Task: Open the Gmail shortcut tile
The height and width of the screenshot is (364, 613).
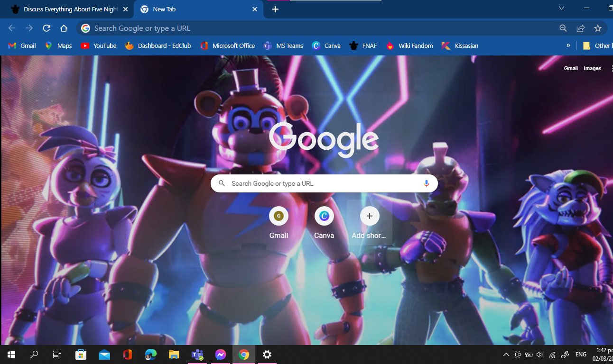Action: 279,223
